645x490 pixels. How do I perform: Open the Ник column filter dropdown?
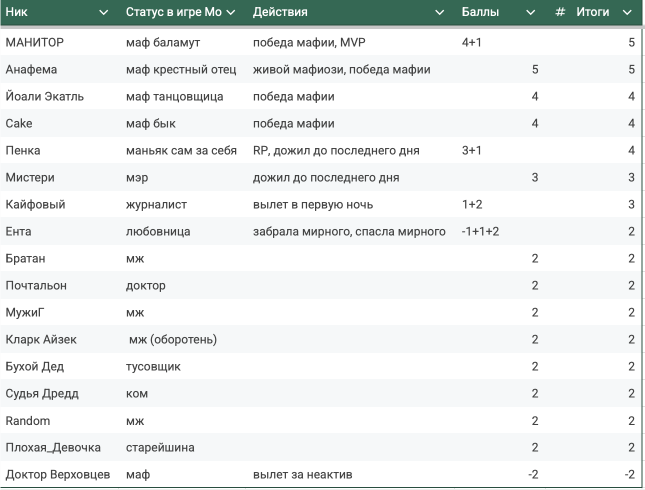pyautogui.click(x=104, y=12)
